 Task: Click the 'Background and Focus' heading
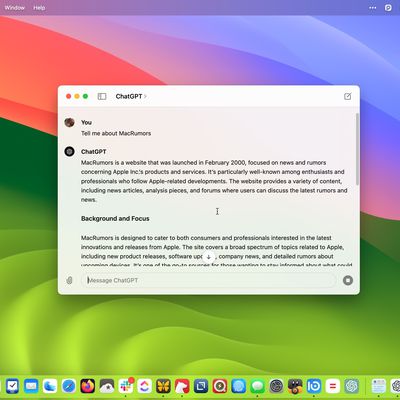pos(115,219)
